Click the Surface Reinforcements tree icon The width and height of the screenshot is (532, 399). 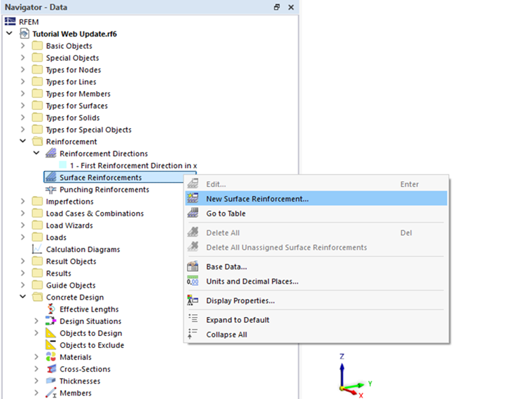pyautogui.click(x=51, y=177)
